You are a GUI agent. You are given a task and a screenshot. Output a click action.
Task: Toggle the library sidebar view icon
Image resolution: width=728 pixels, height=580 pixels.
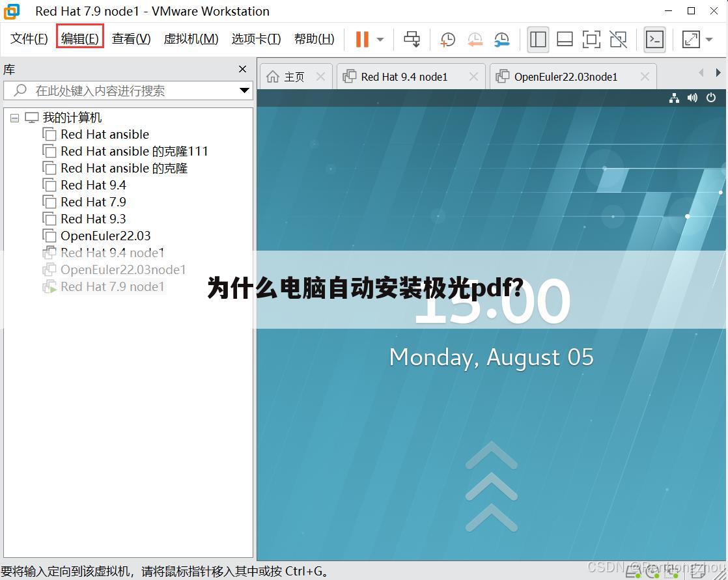click(538, 39)
